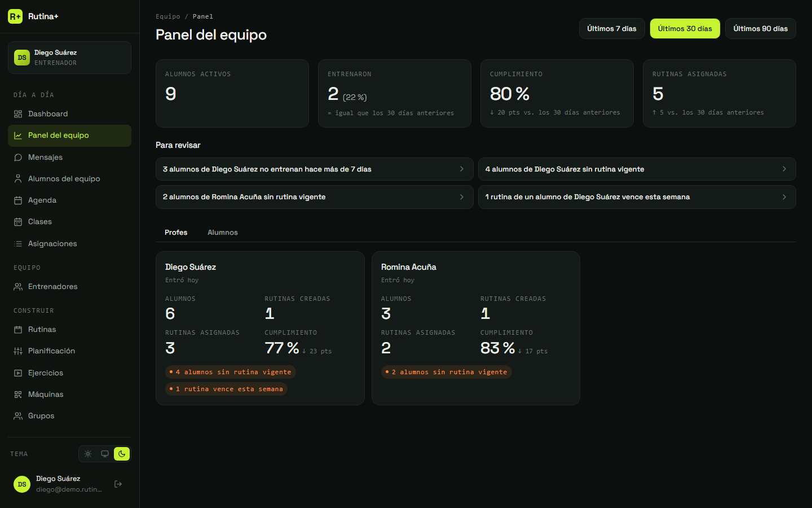The image size is (812, 508).
Task: Click the Alumnos del equipo person icon
Action: point(18,179)
